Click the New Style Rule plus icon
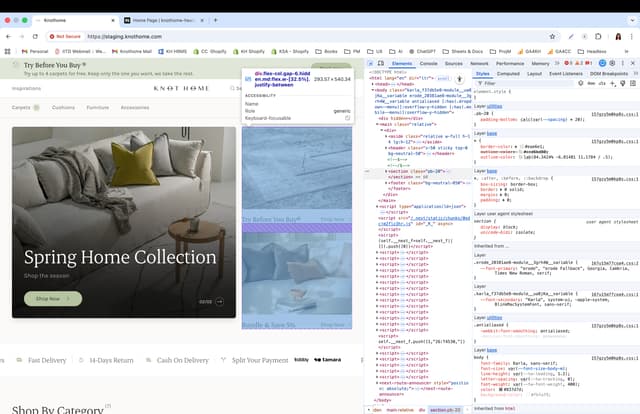The image size is (640, 414). 613,83
